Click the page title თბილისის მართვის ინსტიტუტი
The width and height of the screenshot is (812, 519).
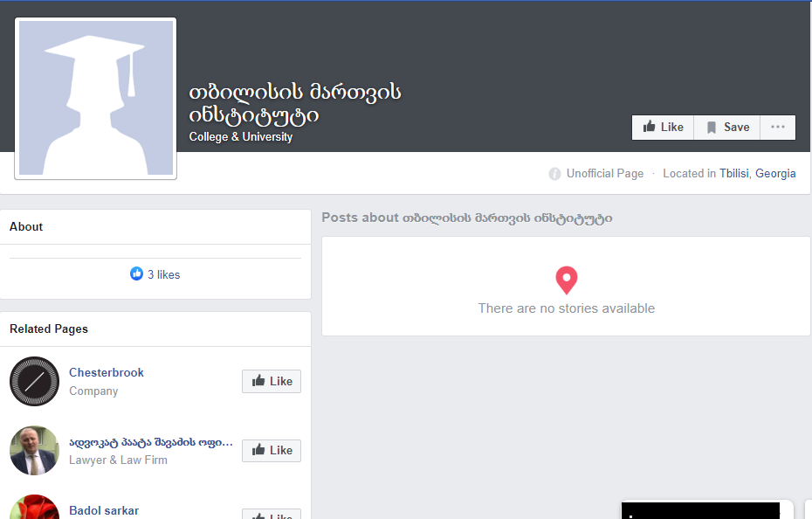[x=294, y=104]
